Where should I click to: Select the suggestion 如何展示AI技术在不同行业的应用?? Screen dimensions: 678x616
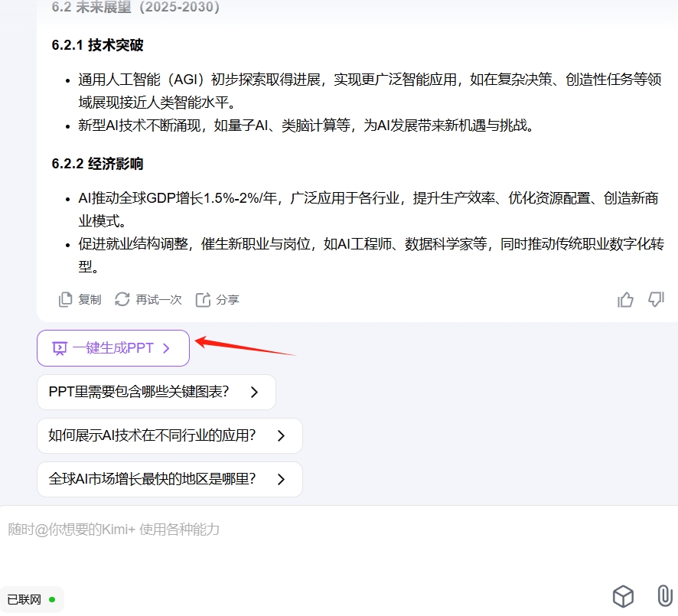click(x=170, y=435)
